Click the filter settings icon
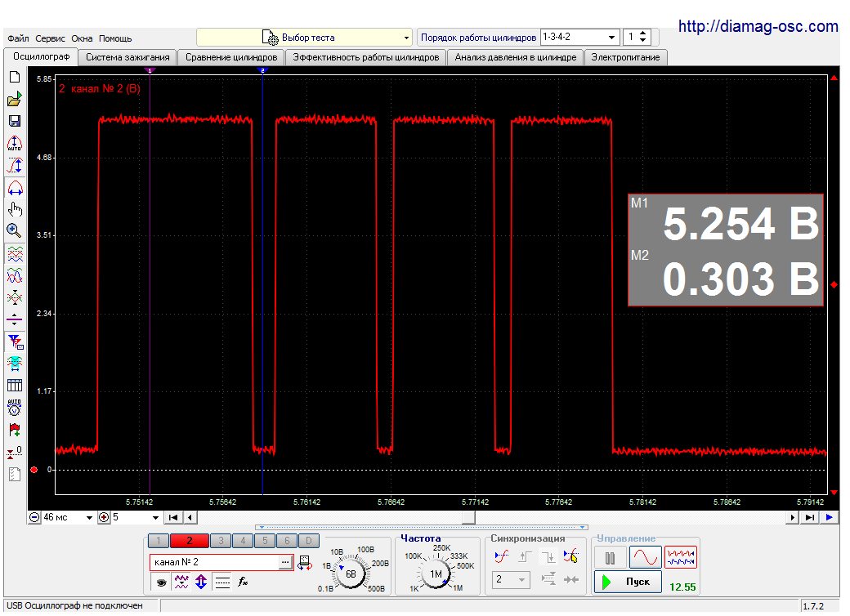850x616 pixels. click(x=15, y=341)
